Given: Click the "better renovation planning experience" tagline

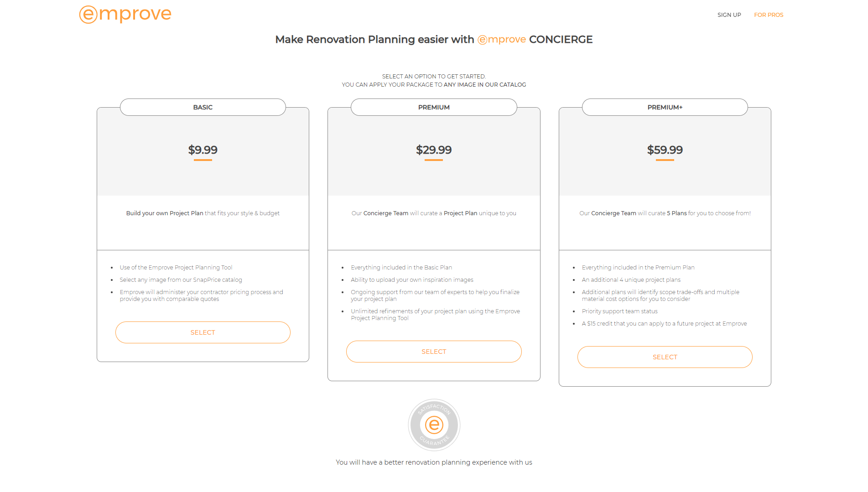Looking at the screenshot, I should click(434, 462).
